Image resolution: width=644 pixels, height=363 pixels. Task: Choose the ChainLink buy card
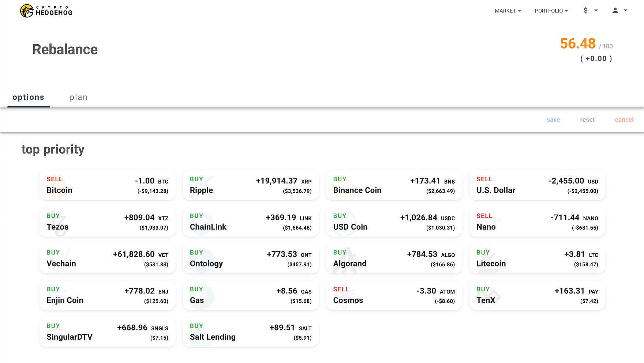pyautogui.click(x=251, y=222)
